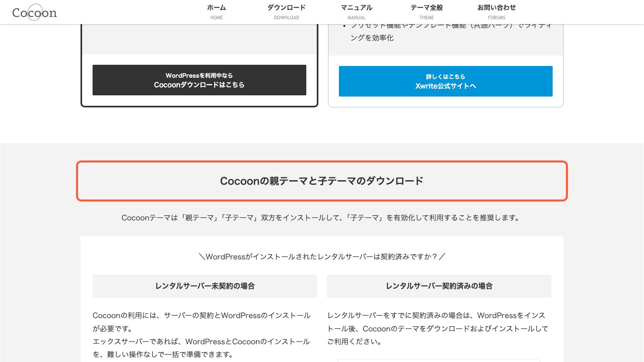644x362 pixels.
Task: Open the マニュアル MANUAL menu item
Action: click(357, 12)
